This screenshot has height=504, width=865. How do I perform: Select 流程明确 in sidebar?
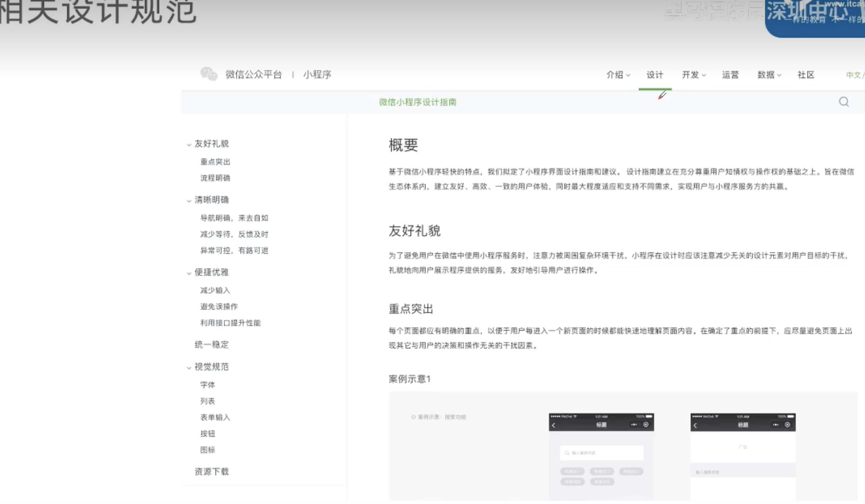215,178
